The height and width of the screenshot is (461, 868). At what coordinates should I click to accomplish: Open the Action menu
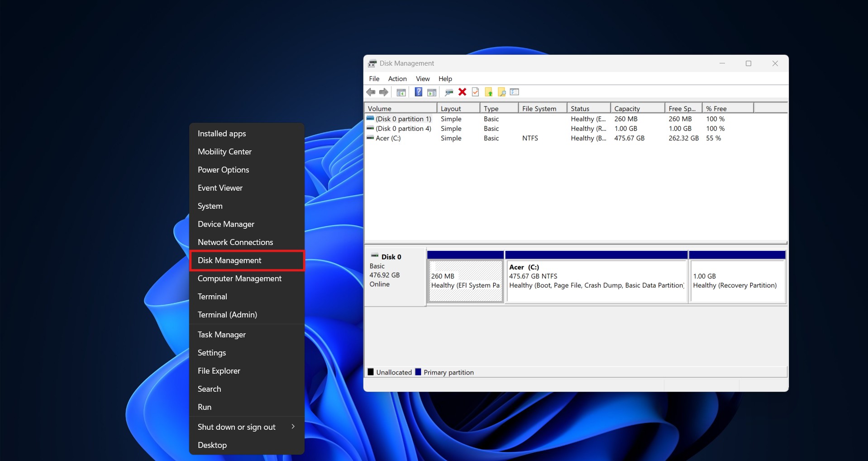(x=397, y=79)
